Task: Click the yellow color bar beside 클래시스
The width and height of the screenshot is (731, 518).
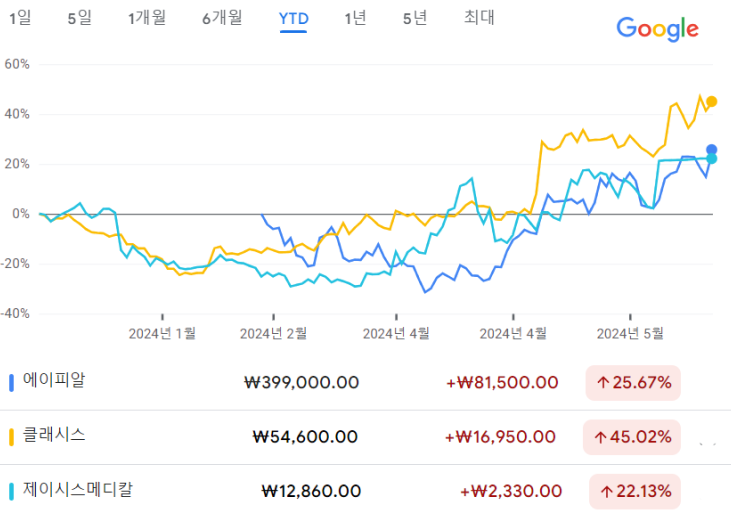Action: tap(12, 437)
